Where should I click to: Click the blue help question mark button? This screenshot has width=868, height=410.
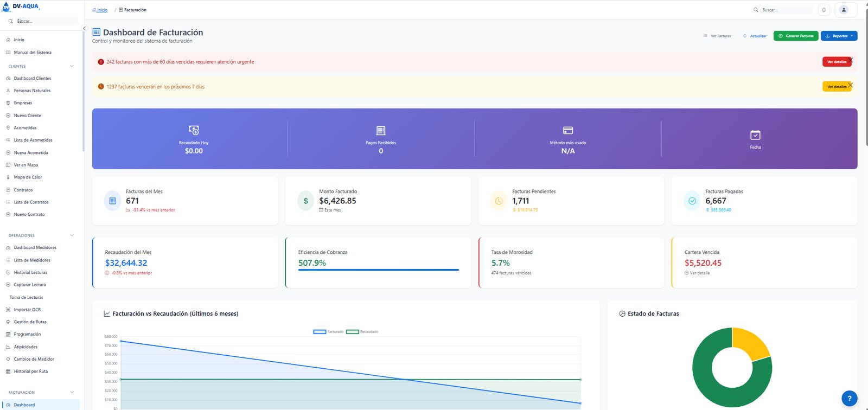click(x=849, y=398)
